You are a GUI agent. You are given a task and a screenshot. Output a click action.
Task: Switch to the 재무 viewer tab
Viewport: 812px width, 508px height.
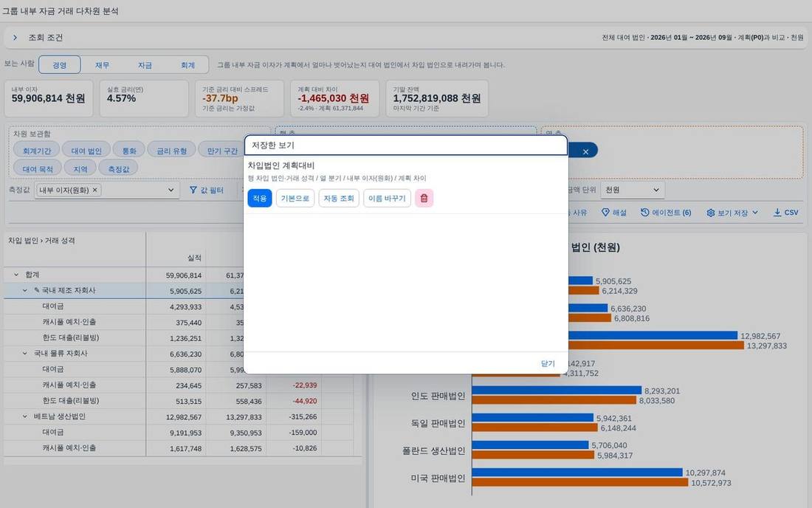pyautogui.click(x=102, y=65)
